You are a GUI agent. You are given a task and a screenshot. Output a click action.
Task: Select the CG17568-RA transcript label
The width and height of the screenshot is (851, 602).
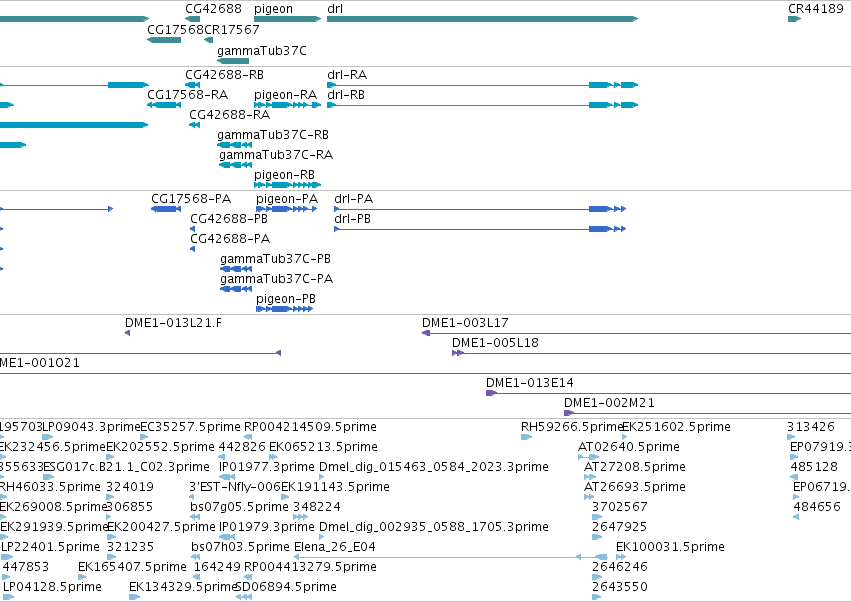click(x=187, y=94)
